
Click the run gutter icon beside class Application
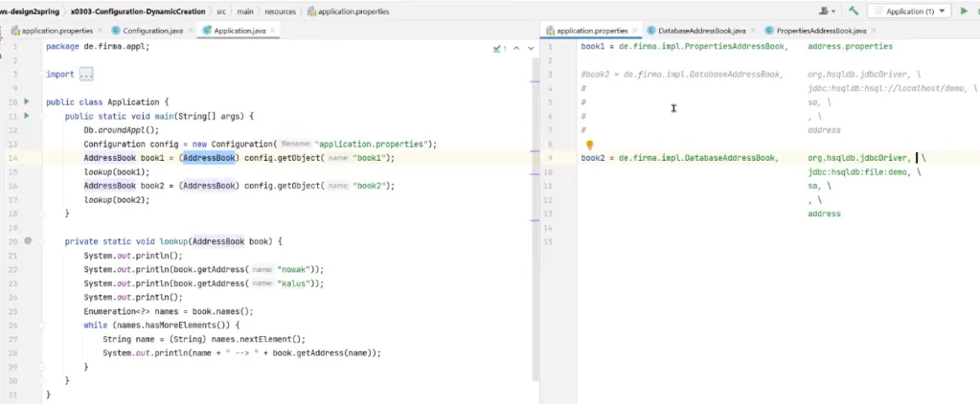pyautogui.click(x=26, y=101)
